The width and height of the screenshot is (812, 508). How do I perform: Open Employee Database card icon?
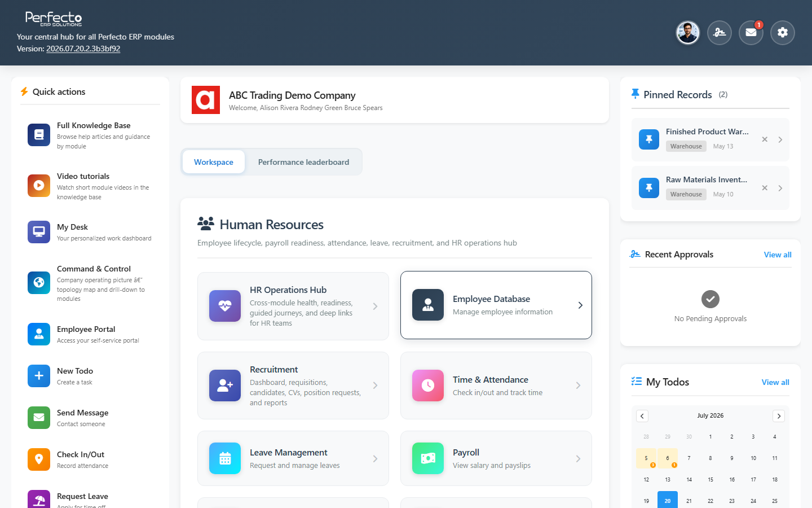pos(428,305)
